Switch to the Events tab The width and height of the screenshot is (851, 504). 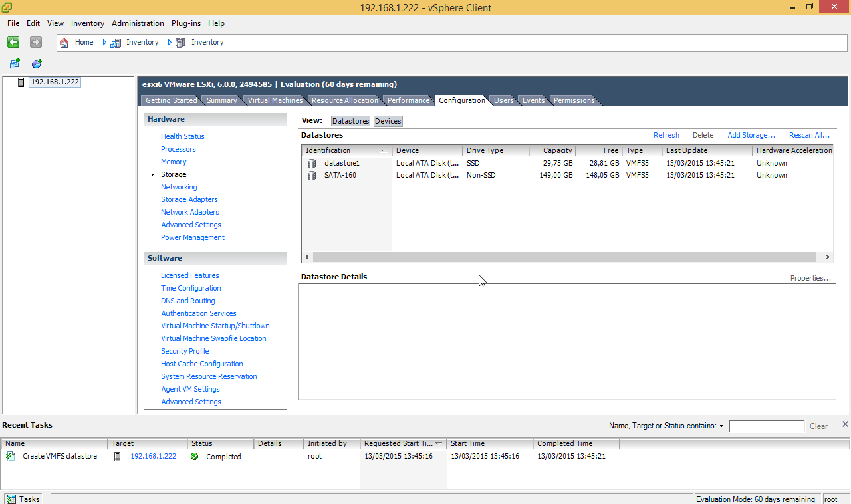[533, 100]
